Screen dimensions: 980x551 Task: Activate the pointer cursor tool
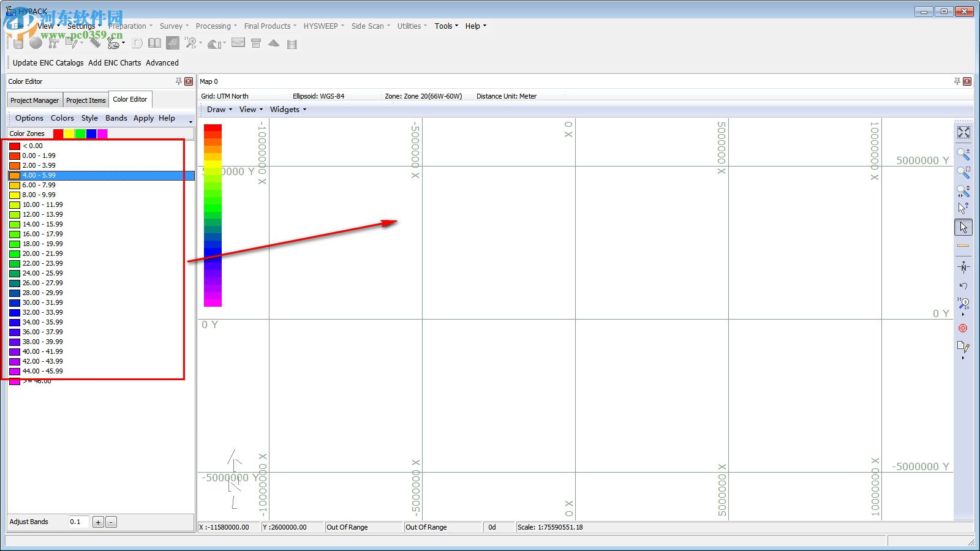pos(963,228)
